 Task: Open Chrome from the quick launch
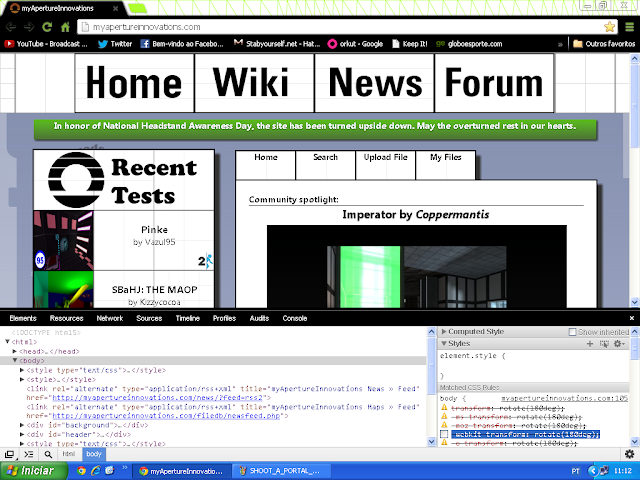point(82,471)
